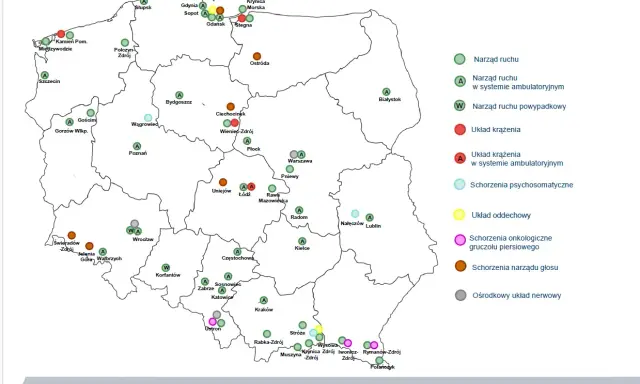Select the "Układ oddechowy" legend text
The width and height of the screenshot is (640, 384).
pos(501,215)
